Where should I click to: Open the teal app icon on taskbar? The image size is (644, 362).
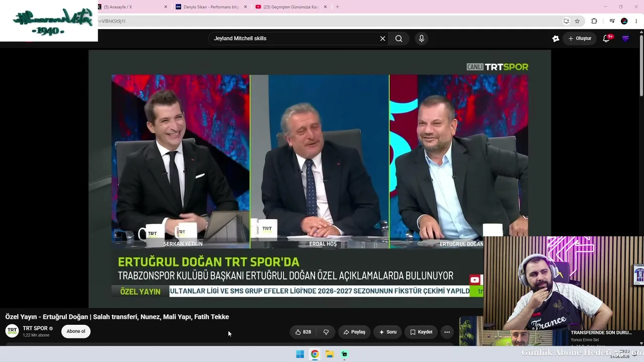(345, 354)
